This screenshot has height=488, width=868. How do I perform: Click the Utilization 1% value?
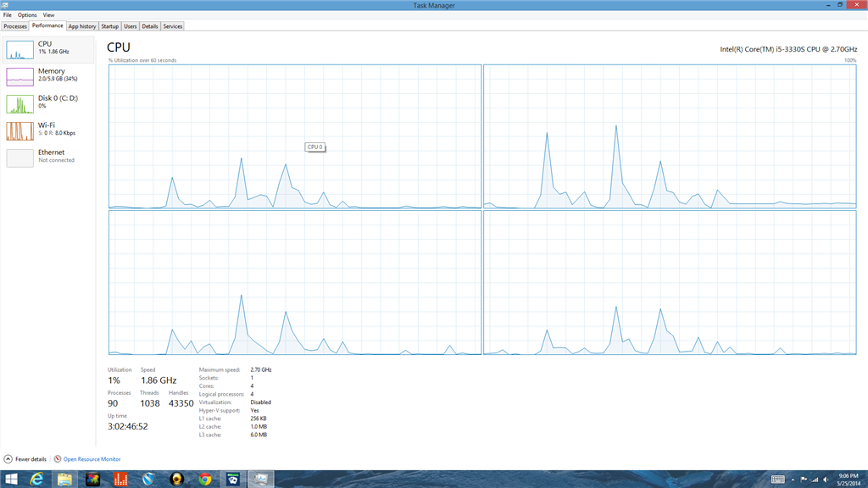[x=114, y=380]
